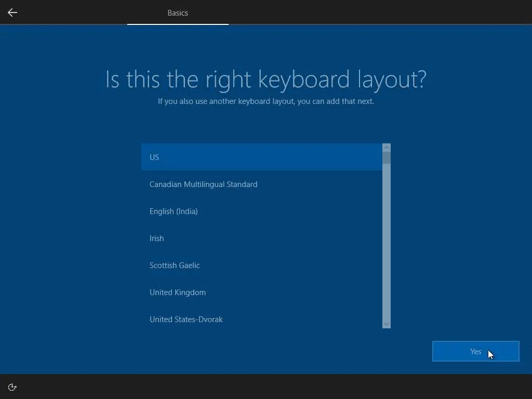Choose Canadian Multilingual Standard layout
The height and width of the screenshot is (399, 532).
tap(262, 184)
